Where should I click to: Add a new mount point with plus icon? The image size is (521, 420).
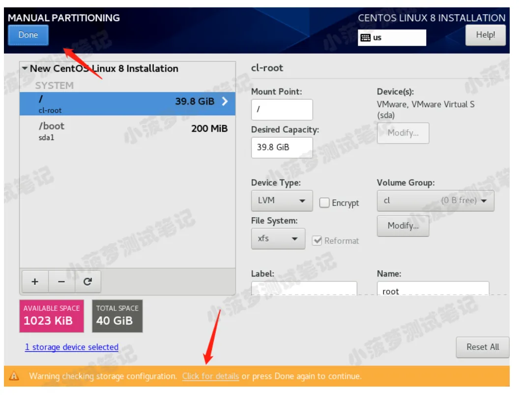[x=35, y=281]
